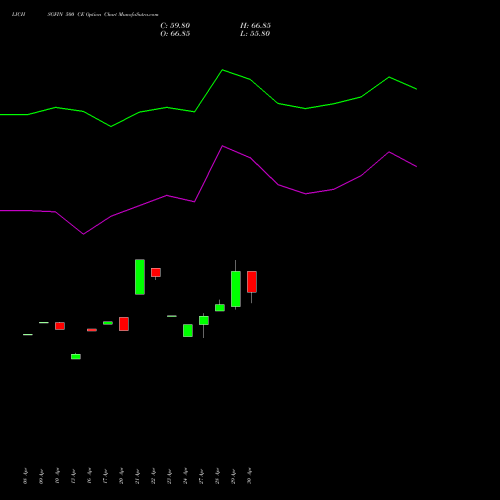The height and width of the screenshot is (500, 500).
Task: Click the close value C: 59.80
Action: pyautogui.click(x=175, y=26)
